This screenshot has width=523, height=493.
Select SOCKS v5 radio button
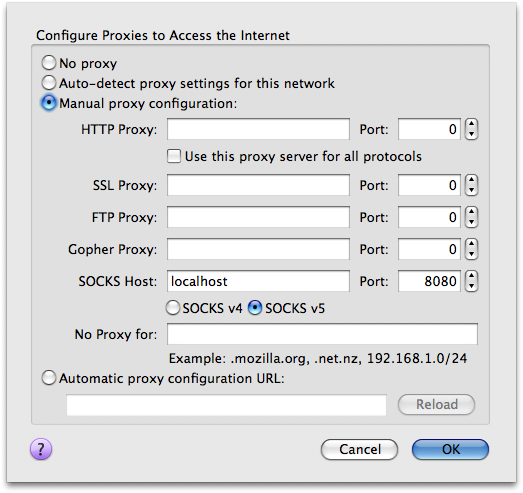coord(255,308)
